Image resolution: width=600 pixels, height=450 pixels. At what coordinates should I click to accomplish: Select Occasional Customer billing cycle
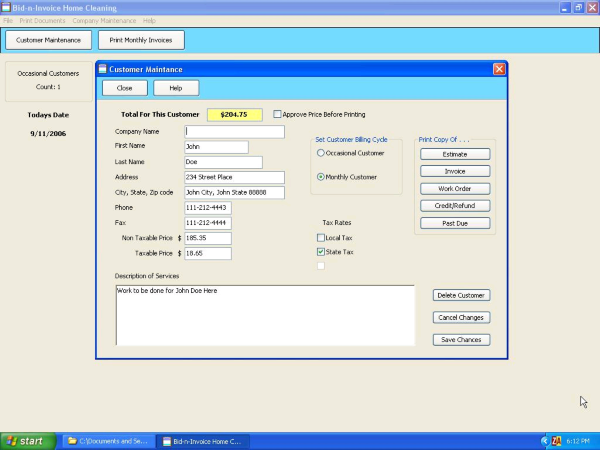tap(320, 153)
